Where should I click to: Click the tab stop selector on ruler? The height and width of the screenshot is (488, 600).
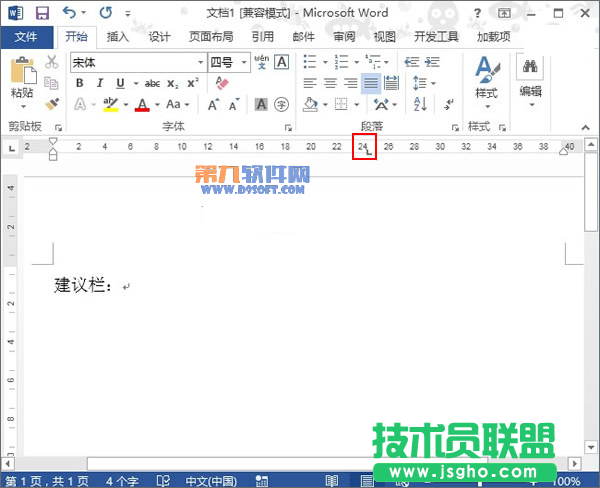click(x=12, y=148)
